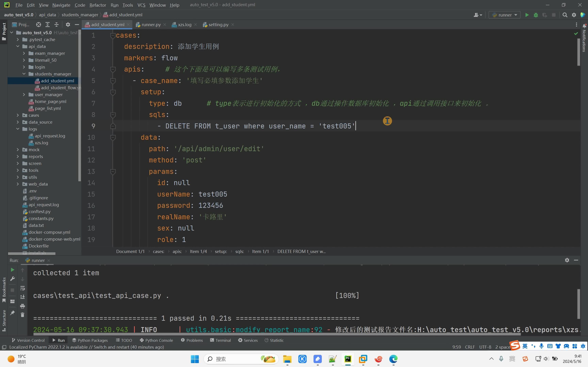The height and width of the screenshot is (367, 588).
Task: Clear run output with the trash icon
Action: 23,315
